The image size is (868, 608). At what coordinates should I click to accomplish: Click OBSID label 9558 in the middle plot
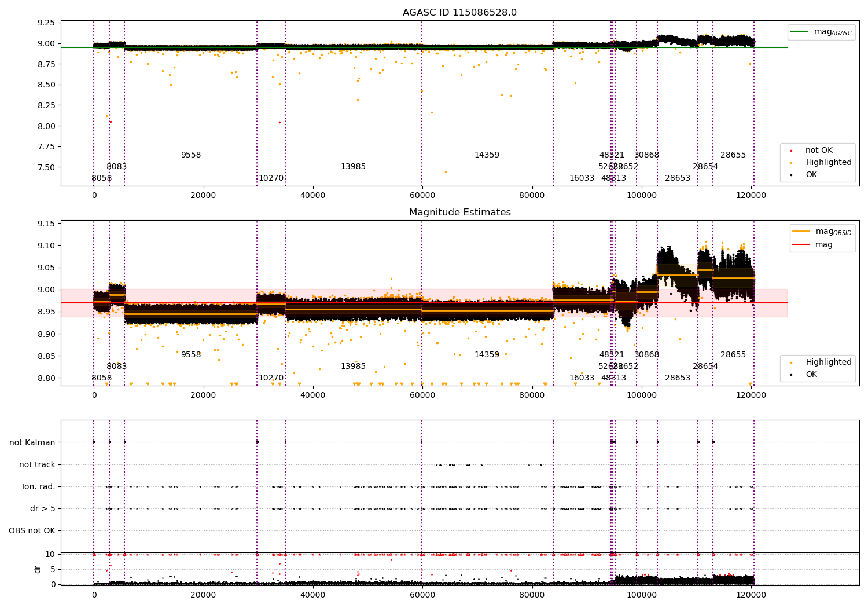click(191, 355)
